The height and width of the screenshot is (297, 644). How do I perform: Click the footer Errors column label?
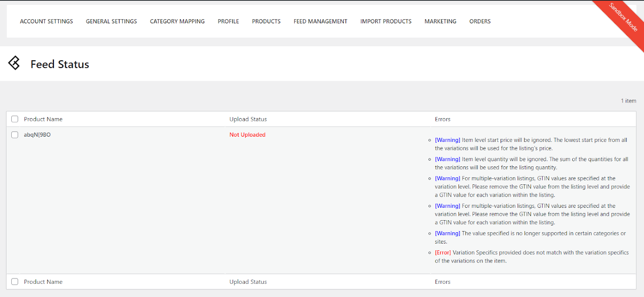(x=442, y=282)
